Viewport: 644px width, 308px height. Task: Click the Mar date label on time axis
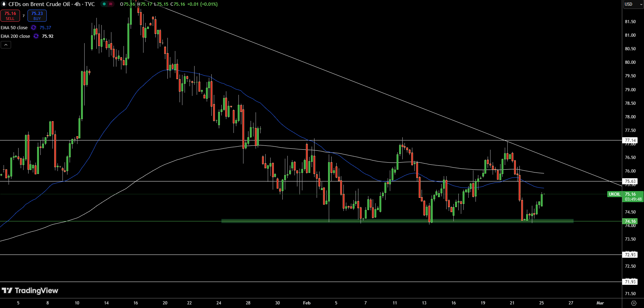(x=600, y=303)
